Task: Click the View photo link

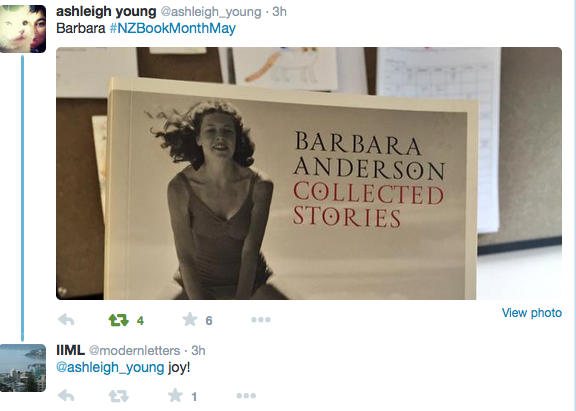Action: 532,313
